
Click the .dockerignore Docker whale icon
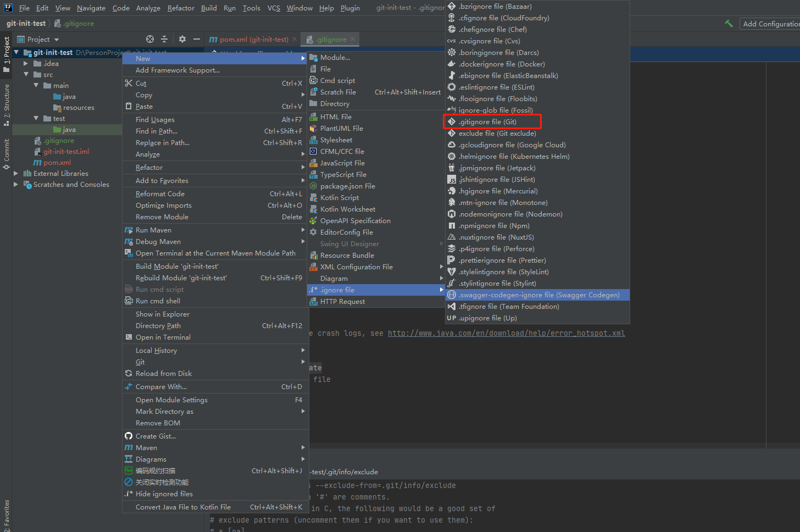pyautogui.click(x=452, y=64)
